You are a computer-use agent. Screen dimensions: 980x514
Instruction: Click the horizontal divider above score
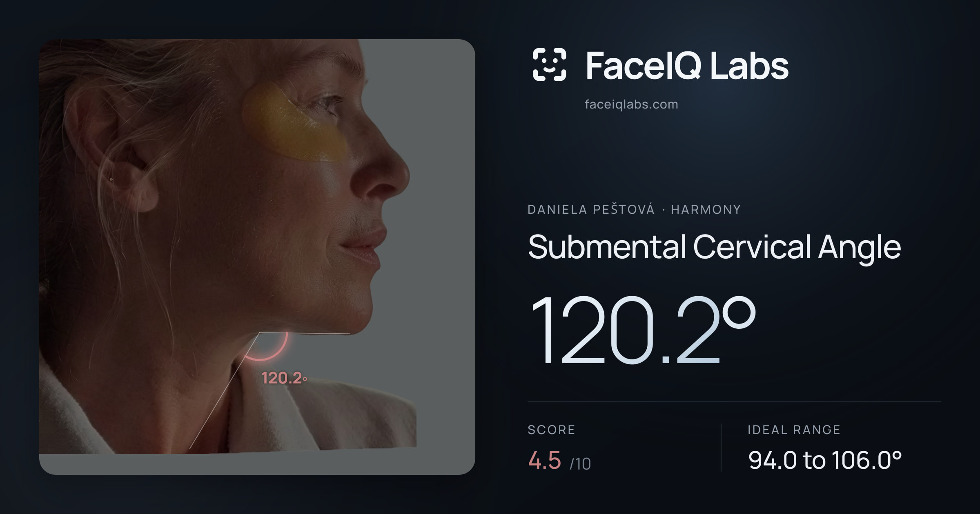click(734, 402)
